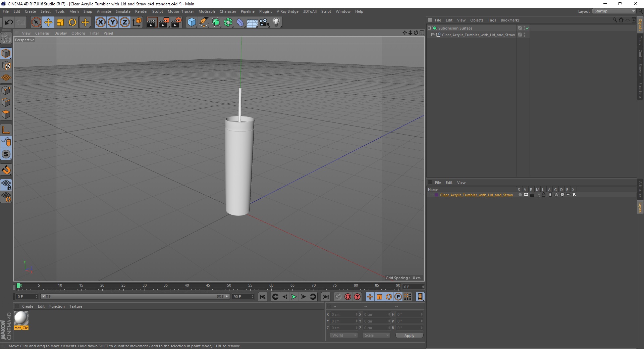The image size is (644, 349).
Task: Open the Sculpt menu
Action: point(157,11)
